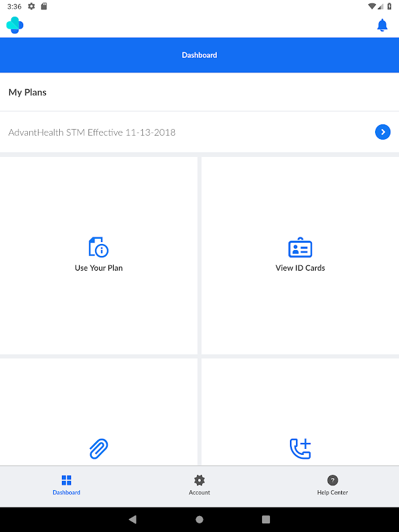
Task: Click the View ID Cards badge icon
Action: click(x=301, y=247)
